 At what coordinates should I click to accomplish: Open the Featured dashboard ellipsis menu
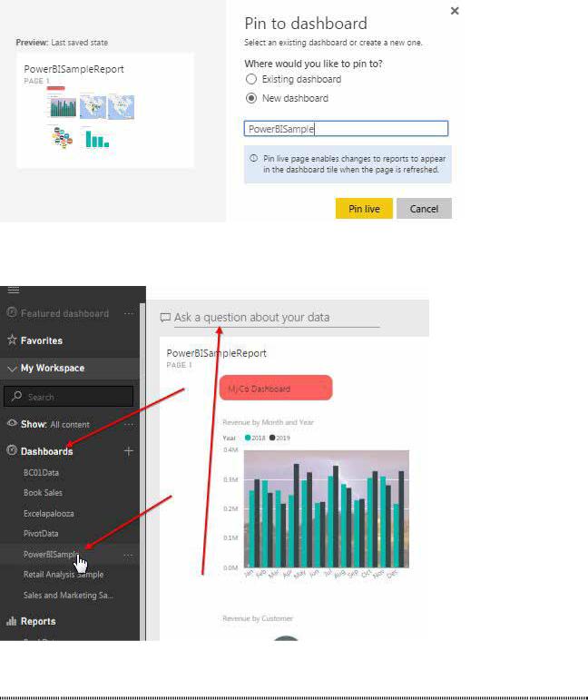129,313
